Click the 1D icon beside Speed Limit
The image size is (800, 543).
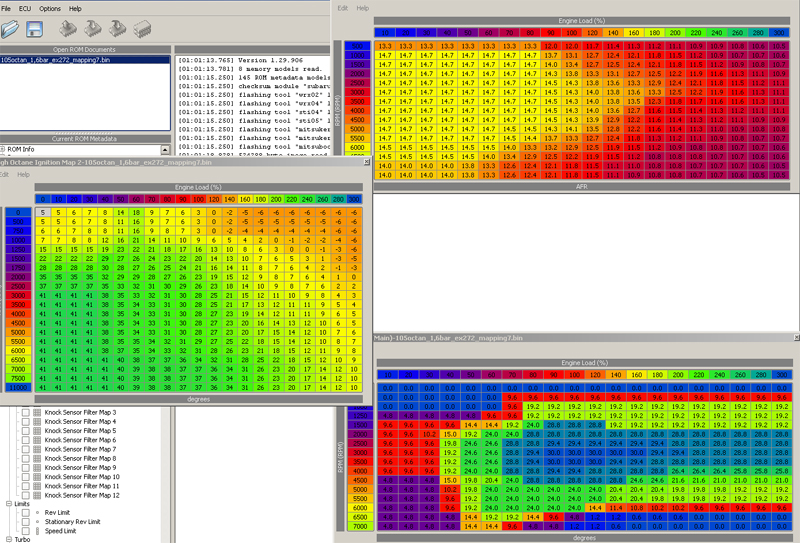(x=37, y=531)
